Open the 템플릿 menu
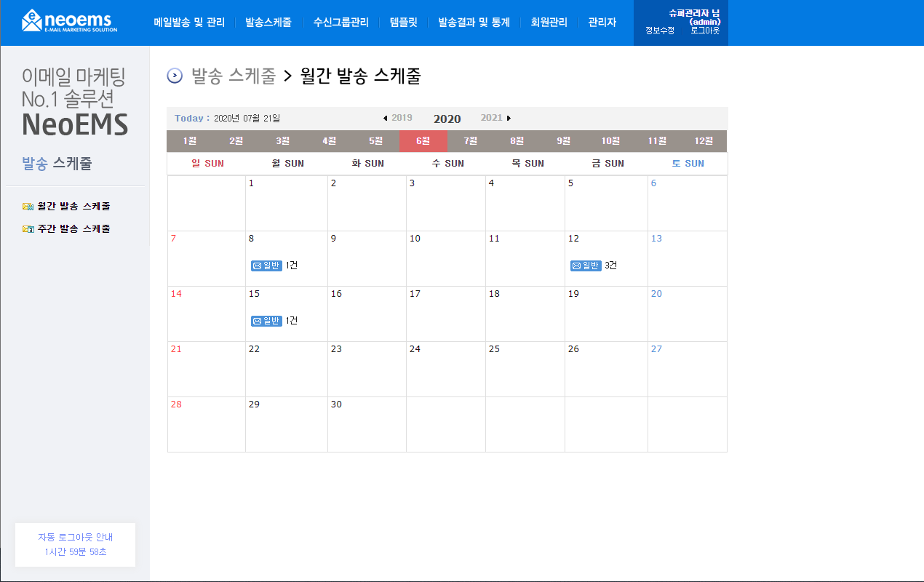Image resolution: width=924 pixels, height=582 pixels. tap(404, 23)
